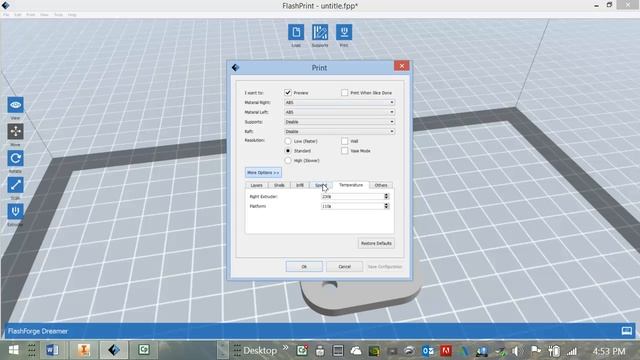Click the FlashPrint icon in the taskbar
The width and height of the screenshot is (640, 360).
click(114, 350)
